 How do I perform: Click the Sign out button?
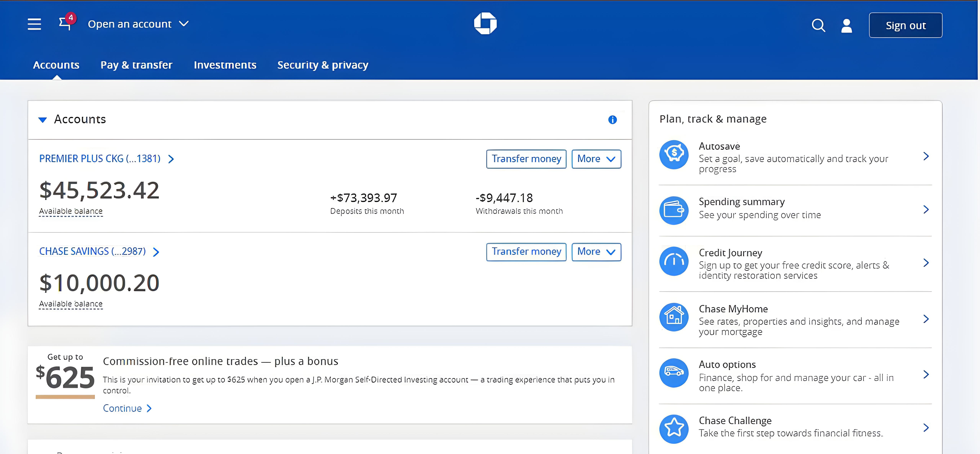[905, 25]
